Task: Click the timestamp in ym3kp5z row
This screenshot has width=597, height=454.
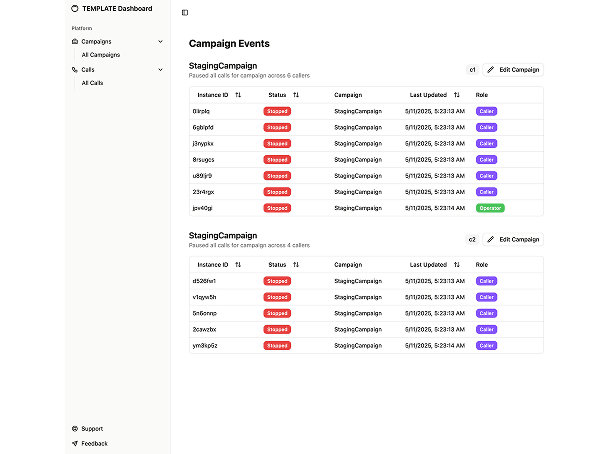Action: (x=435, y=345)
